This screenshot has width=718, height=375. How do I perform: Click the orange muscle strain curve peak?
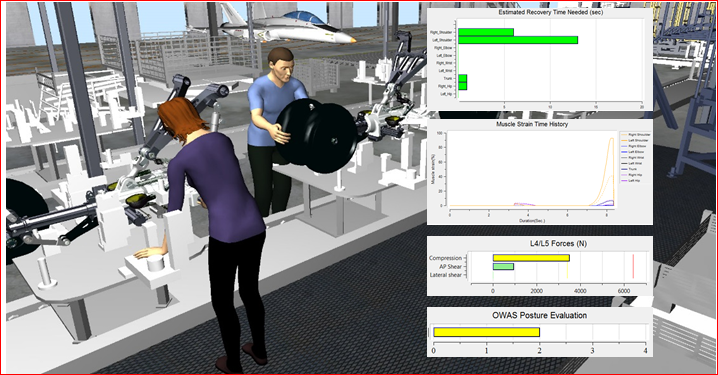(611, 139)
